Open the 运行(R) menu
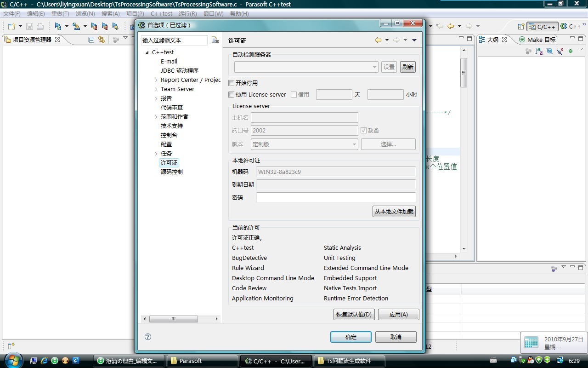This screenshot has width=588, height=368. tap(187, 14)
